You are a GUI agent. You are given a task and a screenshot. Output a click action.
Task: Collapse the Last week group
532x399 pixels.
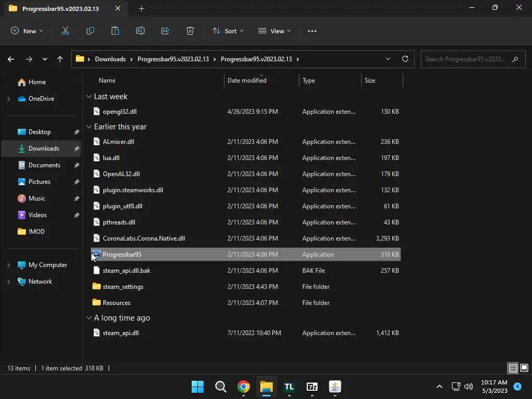[89, 97]
